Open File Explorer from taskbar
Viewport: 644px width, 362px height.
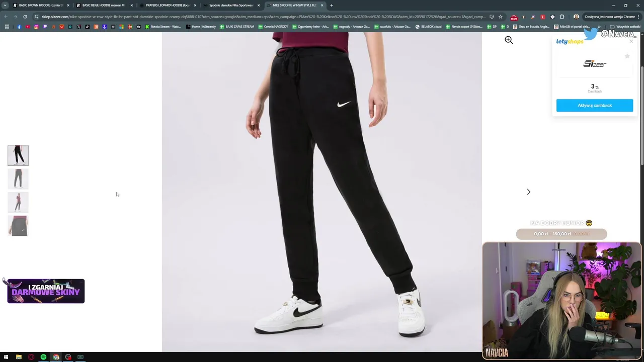pos(19,357)
